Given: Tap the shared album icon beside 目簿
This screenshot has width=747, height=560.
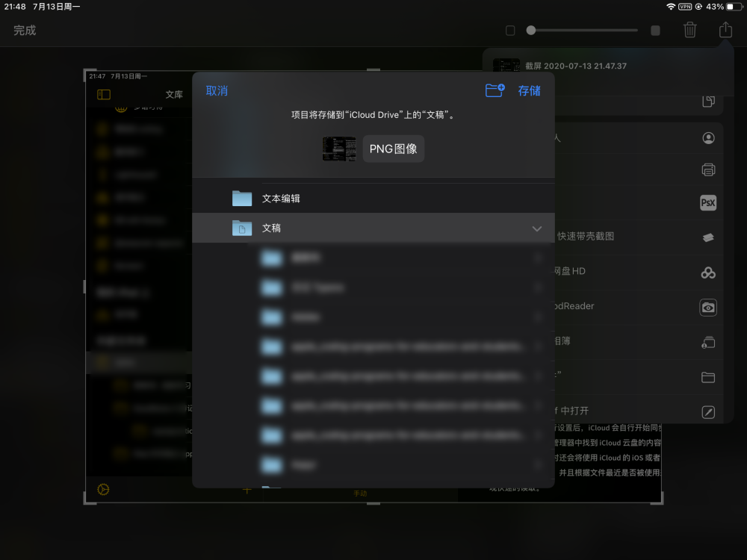Looking at the screenshot, I should pyautogui.click(x=708, y=343).
